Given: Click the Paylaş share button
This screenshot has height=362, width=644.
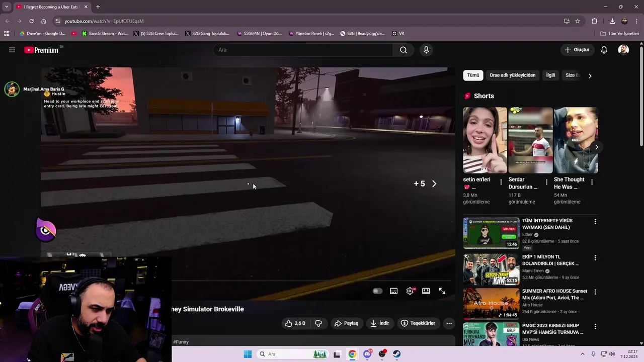Looking at the screenshot, I should pyautogui.click(x=346, y=323).
